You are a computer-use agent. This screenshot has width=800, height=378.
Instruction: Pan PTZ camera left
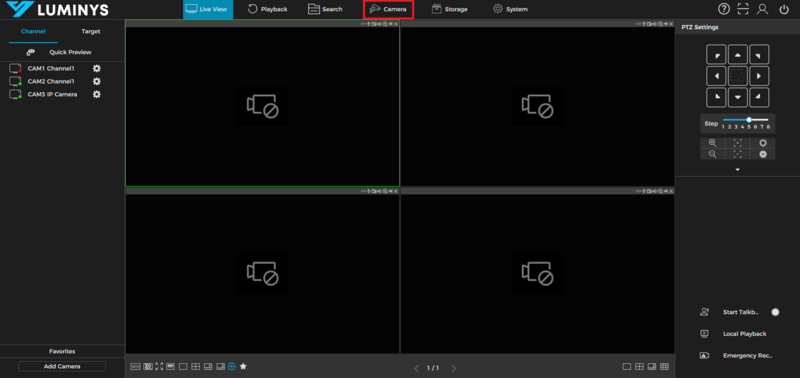[x=717, y=76]
